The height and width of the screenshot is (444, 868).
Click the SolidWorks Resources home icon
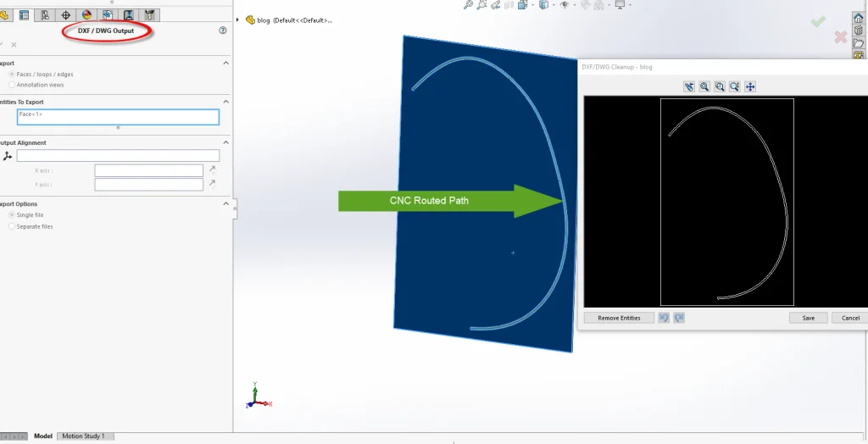point(858,18)
